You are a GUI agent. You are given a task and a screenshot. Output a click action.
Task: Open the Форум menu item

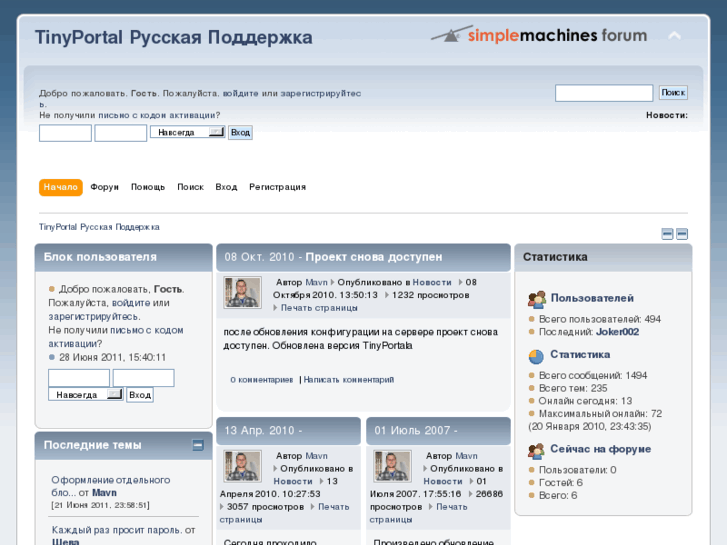point(104,187)
